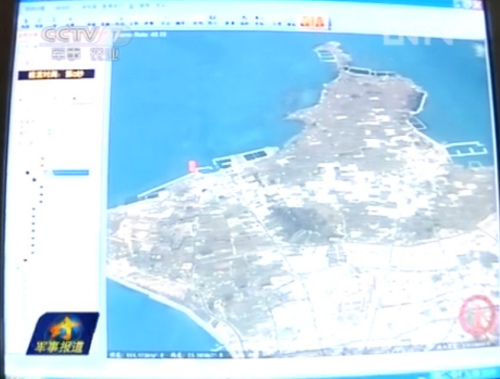This screenshot has width=500, height=379.
Task: Select the blue highlighted row in the left tree
Action: pyautogui.click(x=71, y=172)
